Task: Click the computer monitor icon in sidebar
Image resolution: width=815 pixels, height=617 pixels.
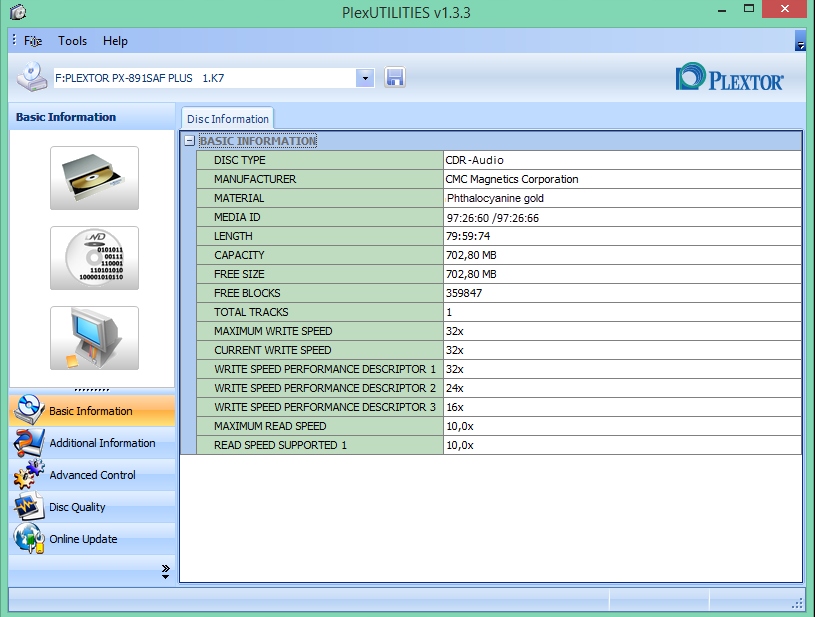Action: coord(94,338)
